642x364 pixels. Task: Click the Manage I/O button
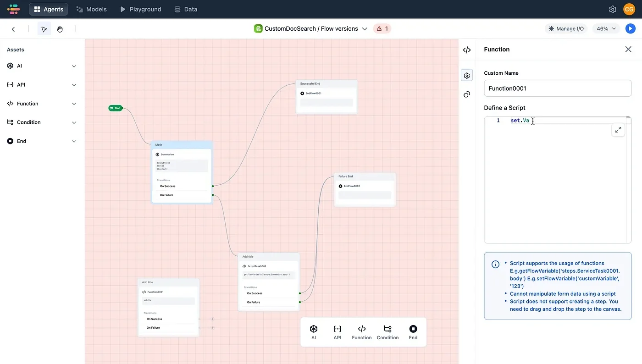click(566, 28)
